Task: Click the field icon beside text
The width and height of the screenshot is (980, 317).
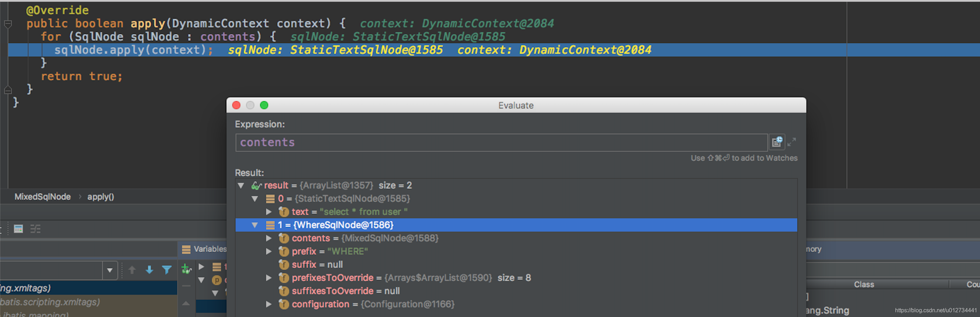Action: pos(284,212)
